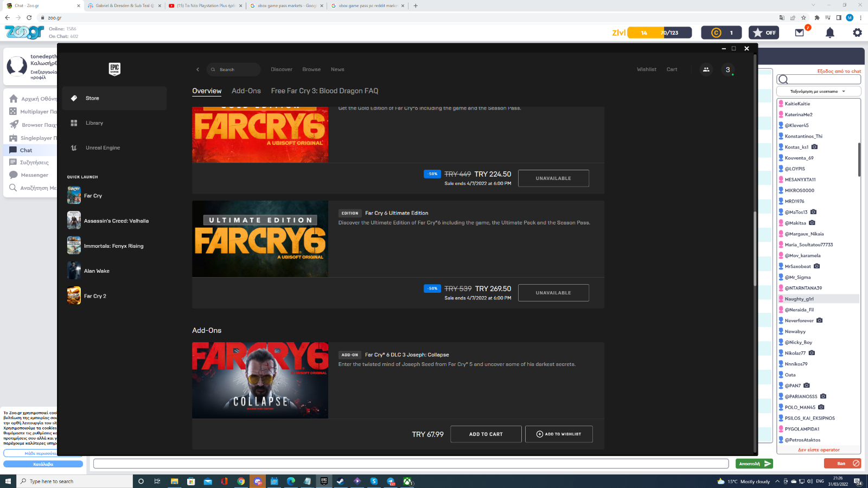The image size is (868, 488).
Task: Open the Epic friends list icon
Action: tap(706, 69)
